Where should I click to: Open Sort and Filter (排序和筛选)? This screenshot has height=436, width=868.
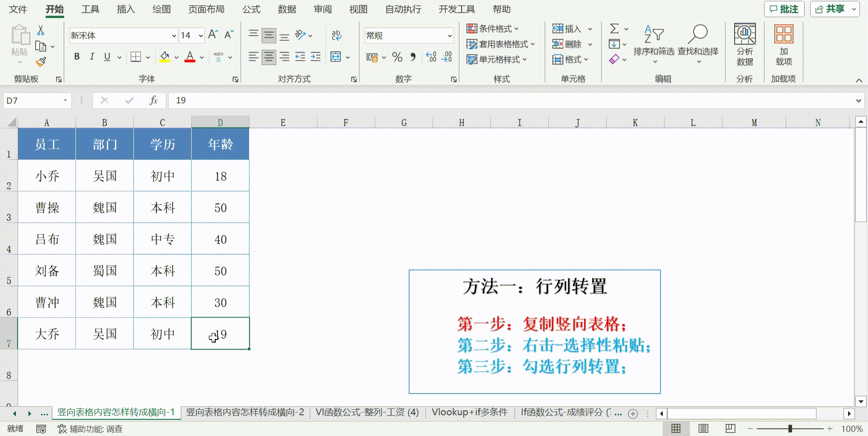click(x=654, y=44)
